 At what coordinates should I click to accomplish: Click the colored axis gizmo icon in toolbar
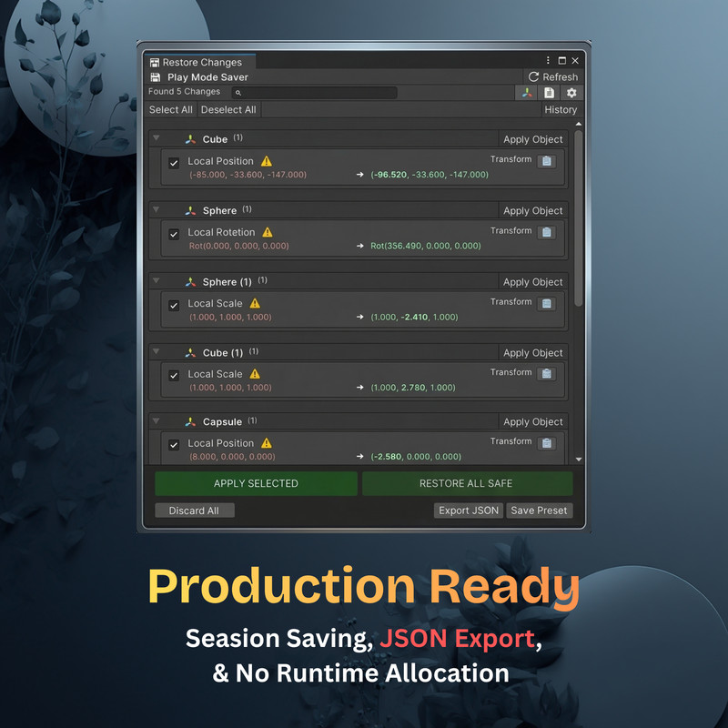pos(526,92)
